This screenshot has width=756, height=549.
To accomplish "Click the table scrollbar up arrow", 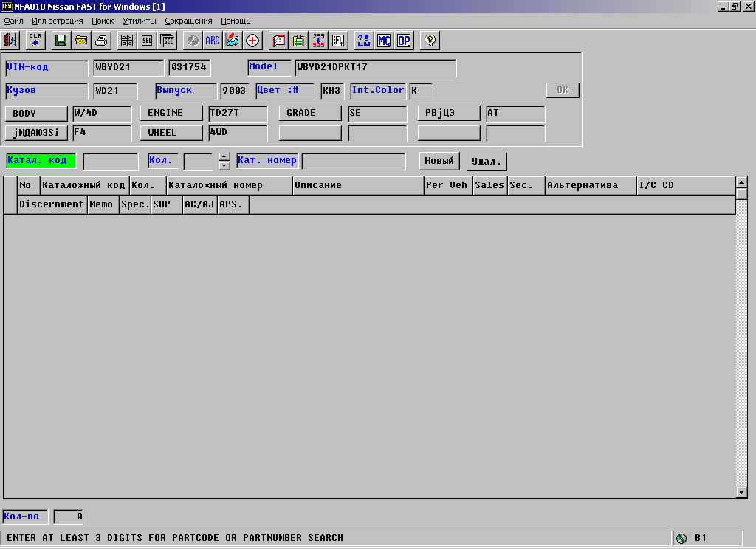I will click(x=741, y=182).
